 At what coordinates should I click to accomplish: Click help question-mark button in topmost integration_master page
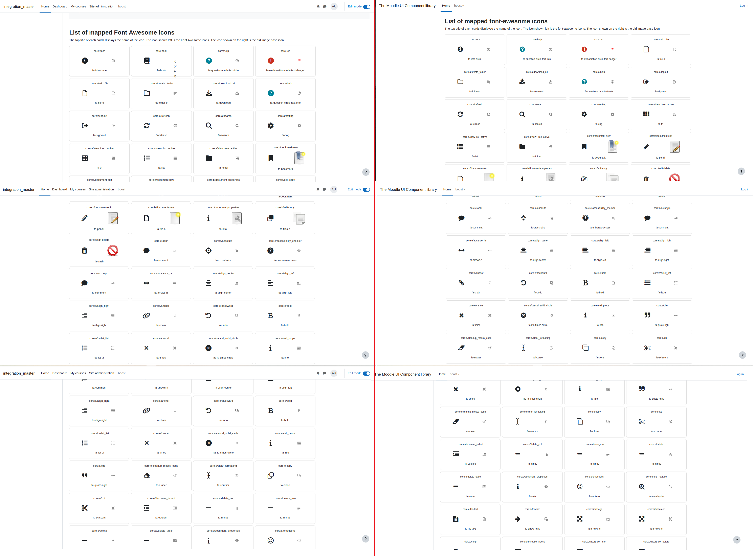click(366, 172)
